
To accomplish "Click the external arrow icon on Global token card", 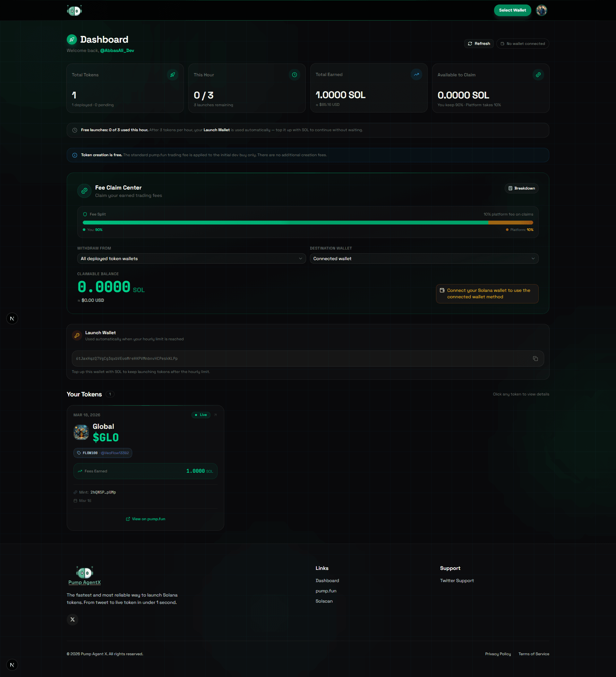I will pyautogui.click(x=215, y=415).
